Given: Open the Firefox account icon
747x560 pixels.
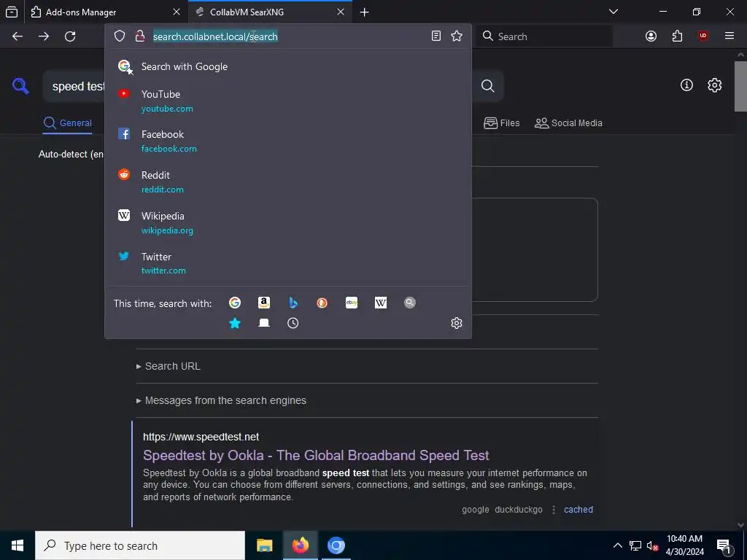Looking at the screenshot, I should pyautogui.click(x=651, y=36).
